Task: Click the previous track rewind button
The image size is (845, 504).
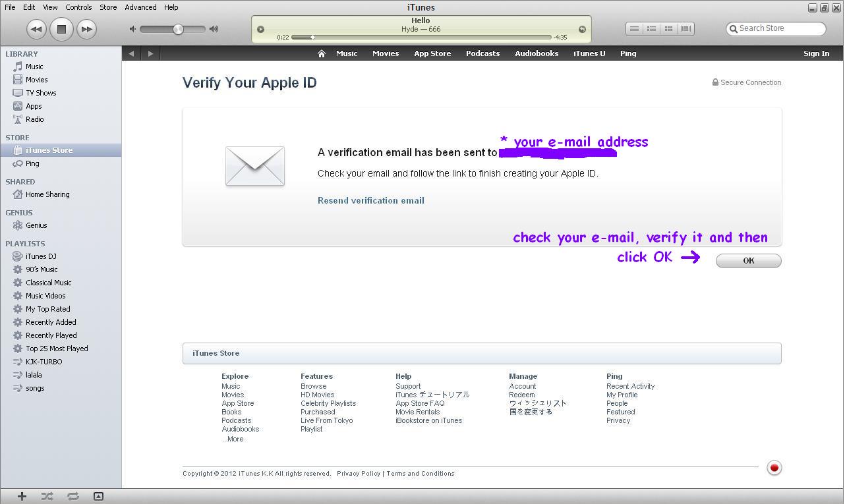Action: [x=36, y=29]
